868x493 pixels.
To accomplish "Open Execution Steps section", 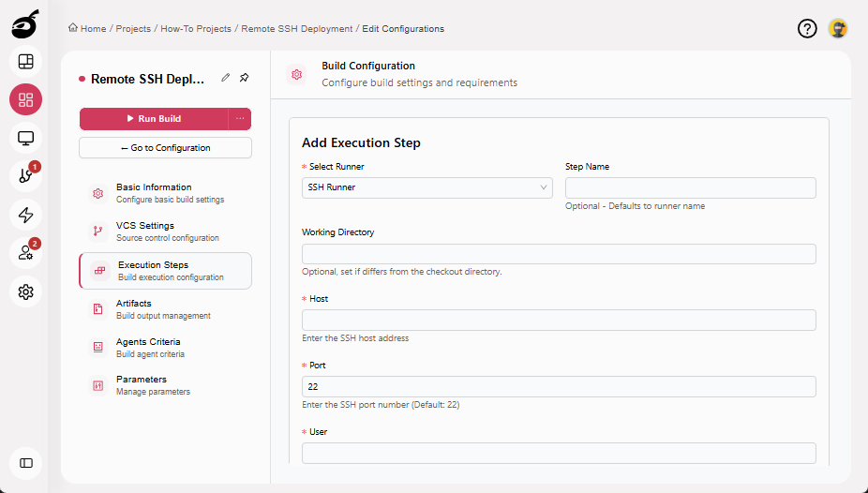I will [x=165, y=271].
